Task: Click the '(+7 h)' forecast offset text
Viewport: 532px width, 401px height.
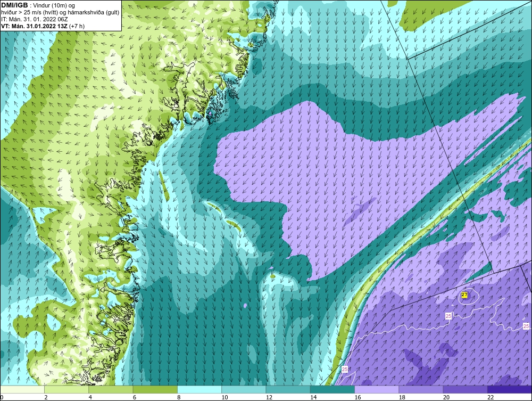Action: coord(77,26)
